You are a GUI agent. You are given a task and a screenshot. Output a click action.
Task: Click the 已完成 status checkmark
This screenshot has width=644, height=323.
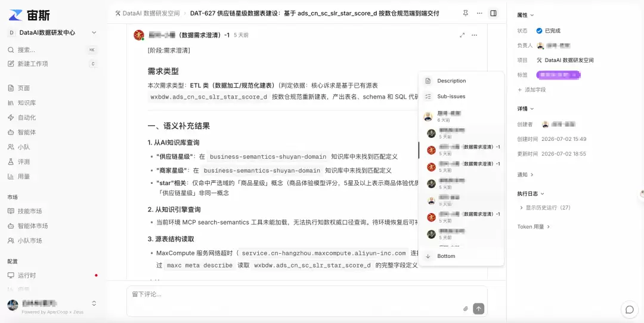click(539, 30)
